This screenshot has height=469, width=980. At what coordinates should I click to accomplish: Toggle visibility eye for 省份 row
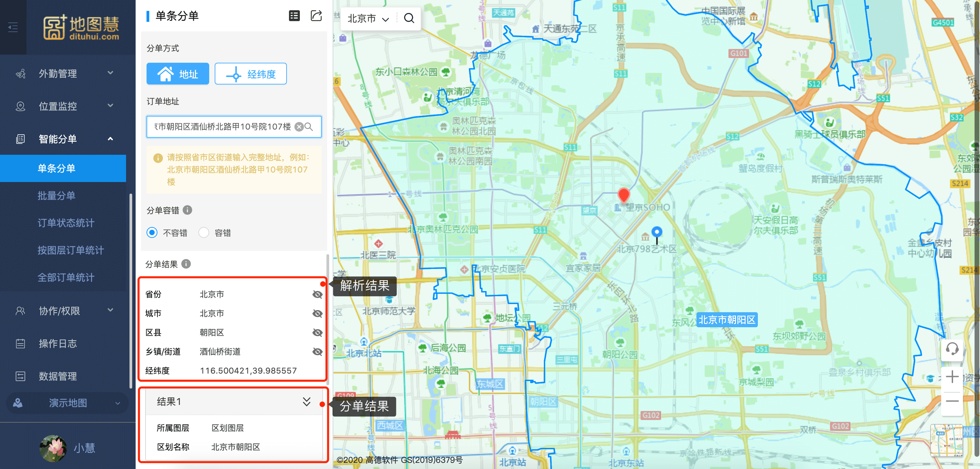click(317, 294)
